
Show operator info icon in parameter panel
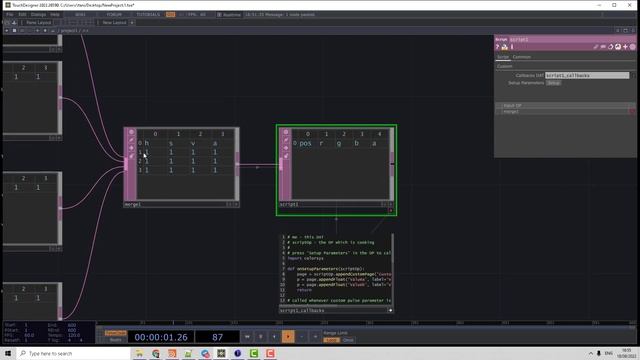(x=512, y=47)
